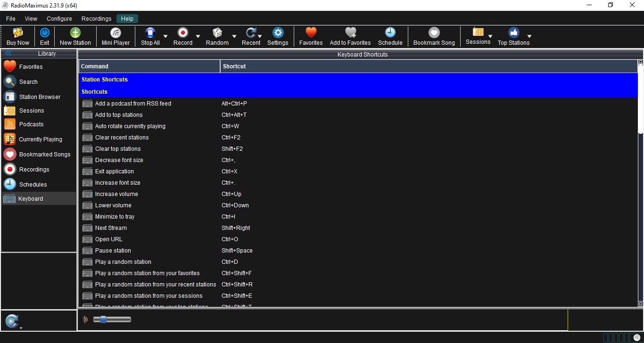Click the vertical scrollbar of shortcuts list

pyautogui.click(x=641, y=99)
